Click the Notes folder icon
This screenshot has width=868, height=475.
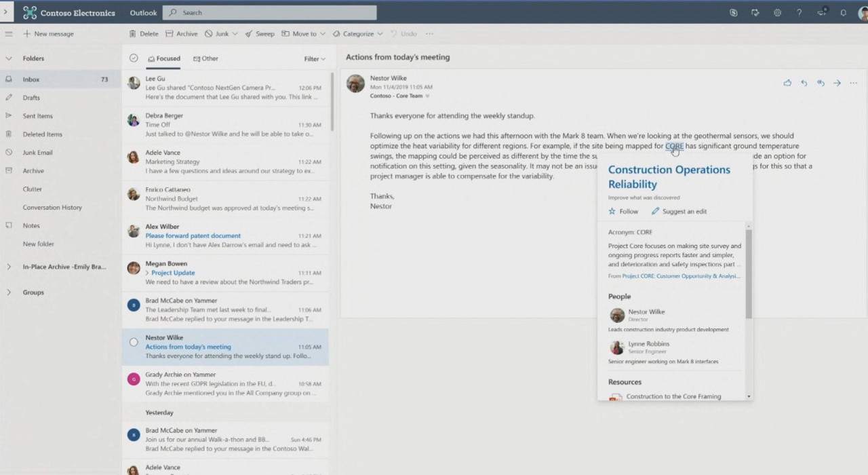(x=8, y=225)
